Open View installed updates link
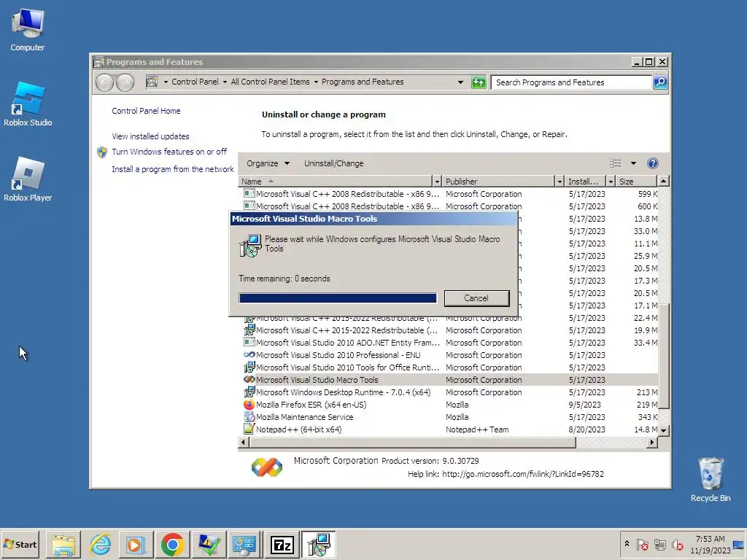This screenshot has width=747, height=560. [x=150, y=136]
